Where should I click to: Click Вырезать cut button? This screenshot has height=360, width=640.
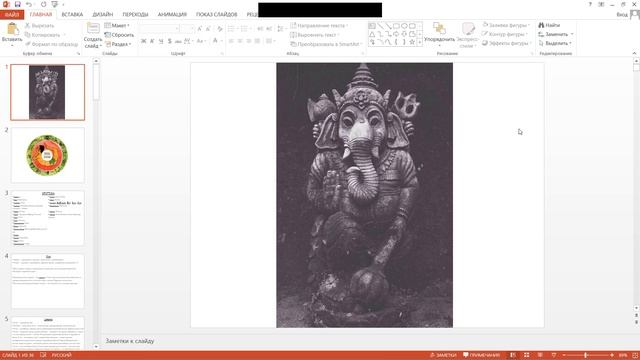(39, 26)
